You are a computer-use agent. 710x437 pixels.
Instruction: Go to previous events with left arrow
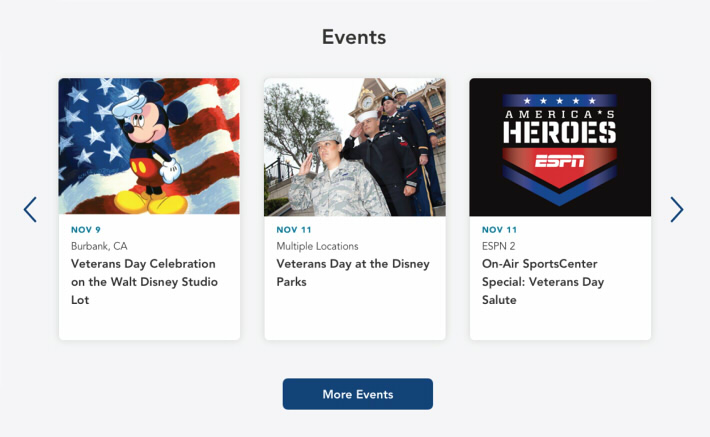click(x=30, y=209)
